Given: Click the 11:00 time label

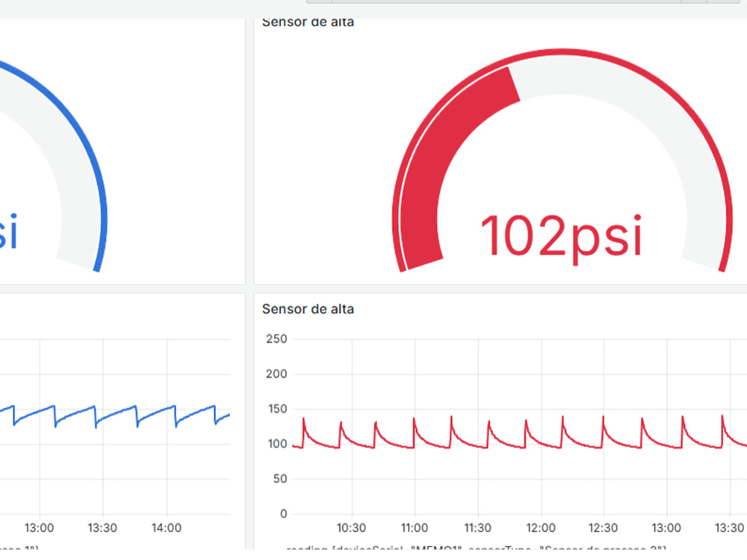Looking at the screenshot, I should (415, 528).
